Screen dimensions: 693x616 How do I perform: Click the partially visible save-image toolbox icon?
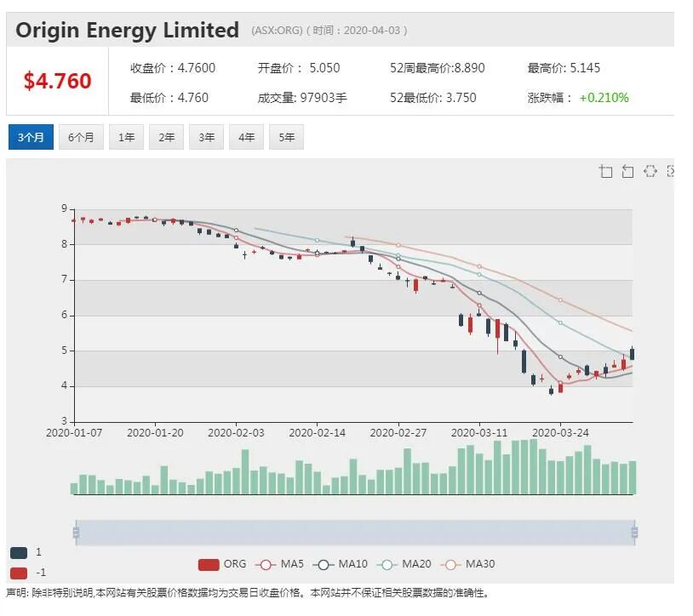click(671, 171)
